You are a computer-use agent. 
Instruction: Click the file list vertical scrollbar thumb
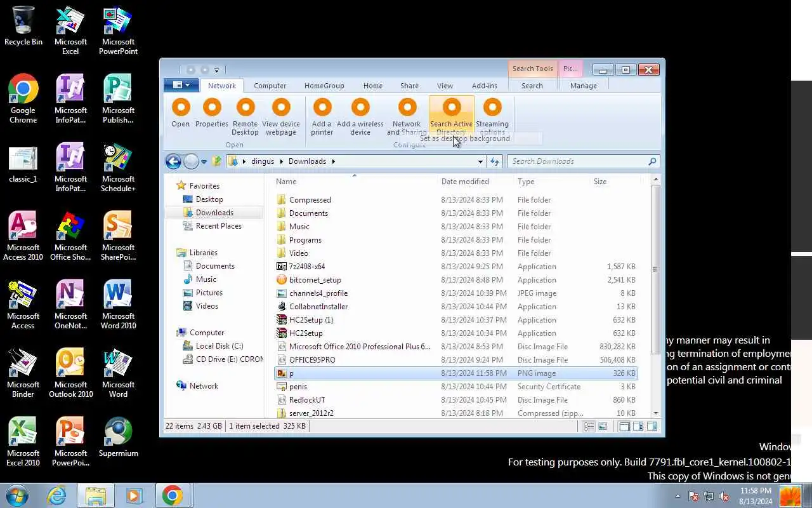(x=655, y=269)
